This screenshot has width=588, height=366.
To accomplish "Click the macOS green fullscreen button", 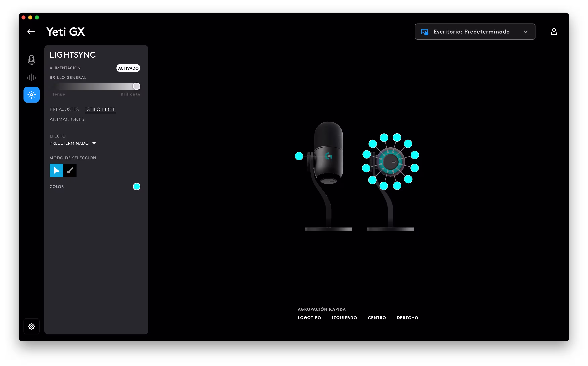I will 37,17.
